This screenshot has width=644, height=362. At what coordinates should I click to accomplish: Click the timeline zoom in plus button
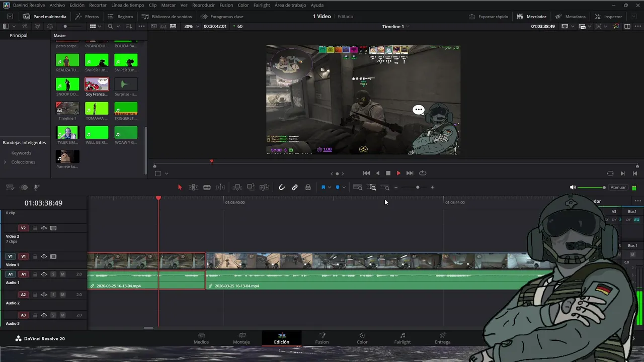pos(432,188)
